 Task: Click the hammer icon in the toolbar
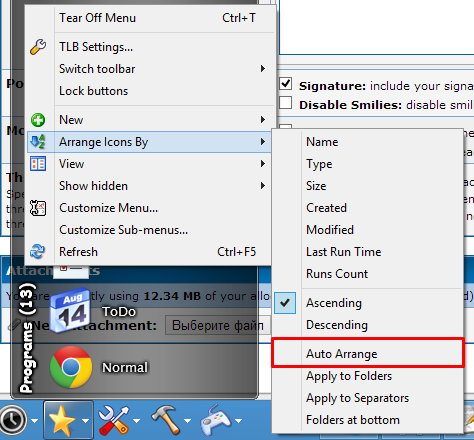point(166,419)
